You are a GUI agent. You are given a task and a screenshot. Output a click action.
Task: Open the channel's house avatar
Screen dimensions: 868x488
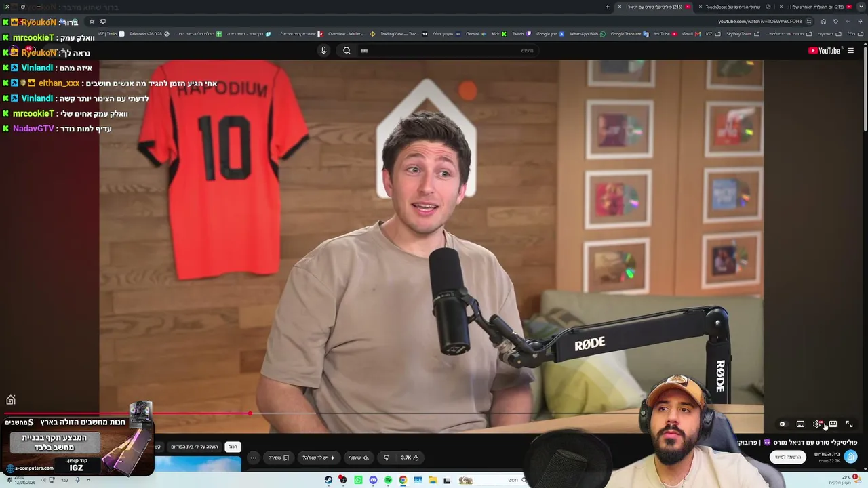[850, 457]
